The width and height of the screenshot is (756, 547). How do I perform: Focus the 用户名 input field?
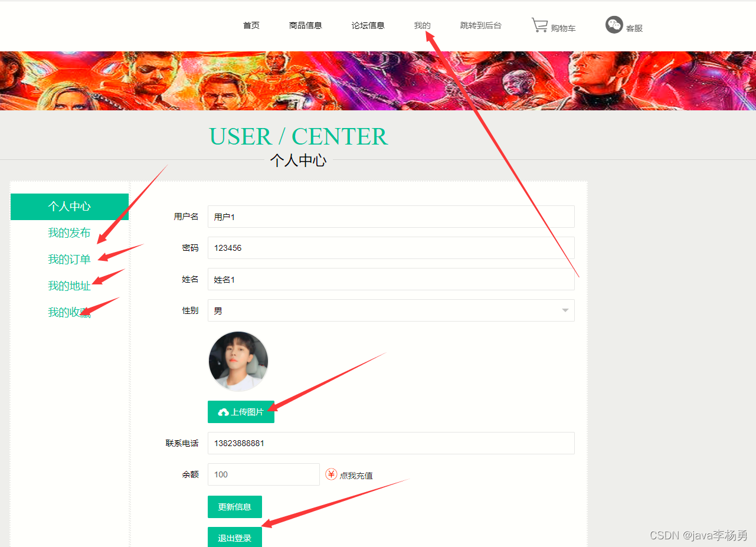[x=391, y=217]
